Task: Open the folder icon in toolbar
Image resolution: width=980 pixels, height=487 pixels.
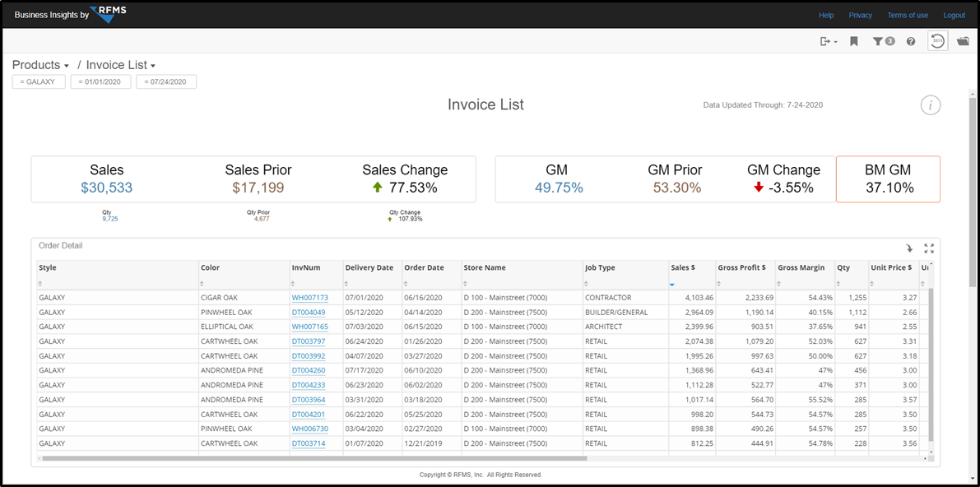Action: (963, 41)
